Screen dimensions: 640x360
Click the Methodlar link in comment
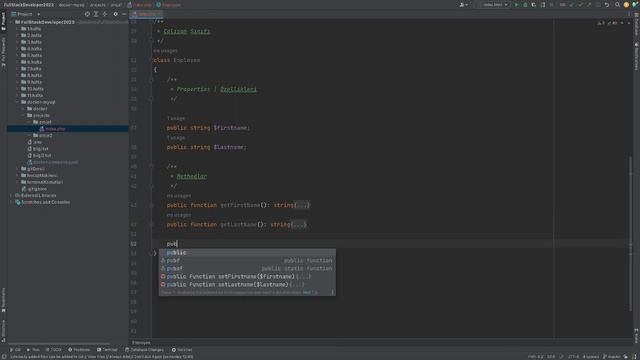pos(192,176)
